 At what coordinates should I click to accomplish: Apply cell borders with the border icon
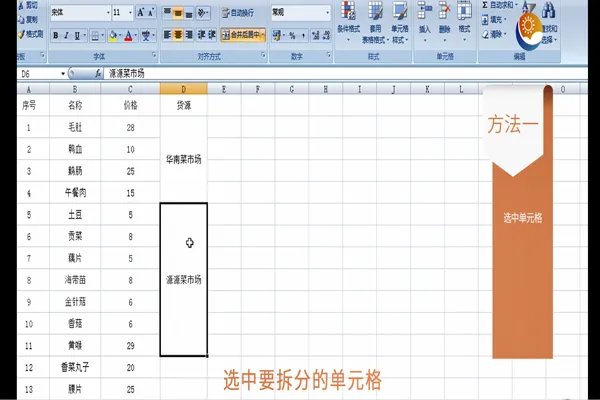click(95, 36)
